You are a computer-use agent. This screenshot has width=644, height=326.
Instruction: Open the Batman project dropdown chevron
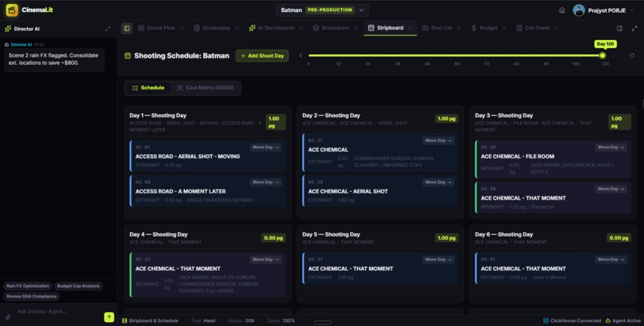(361, 10)
